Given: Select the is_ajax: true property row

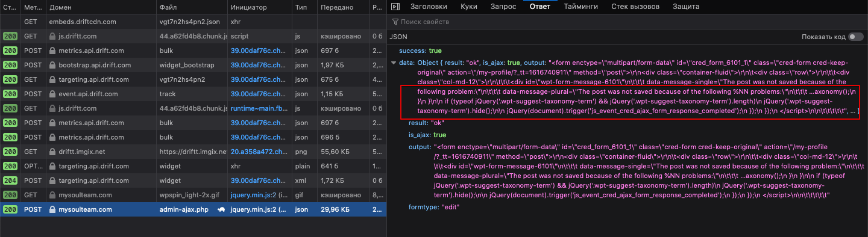Looking at the screenshot, I should pyautogui.click(x=427, y=135).
